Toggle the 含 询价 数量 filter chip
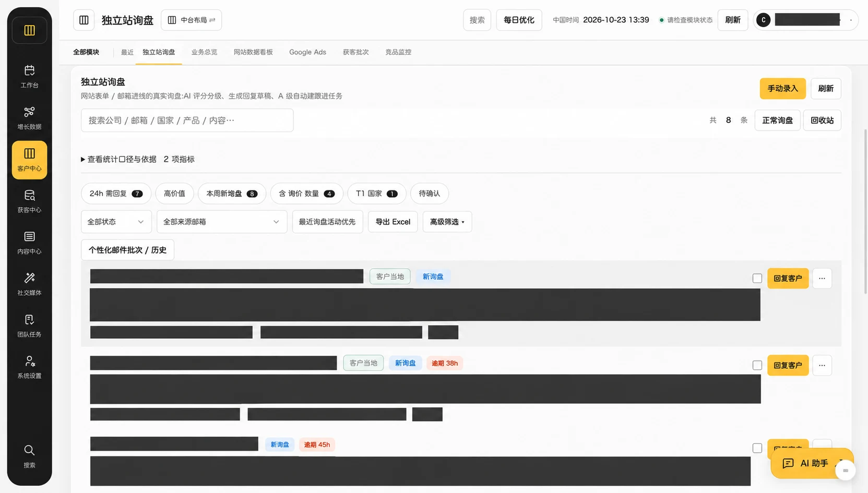868x493 pixels. [307, 194]
